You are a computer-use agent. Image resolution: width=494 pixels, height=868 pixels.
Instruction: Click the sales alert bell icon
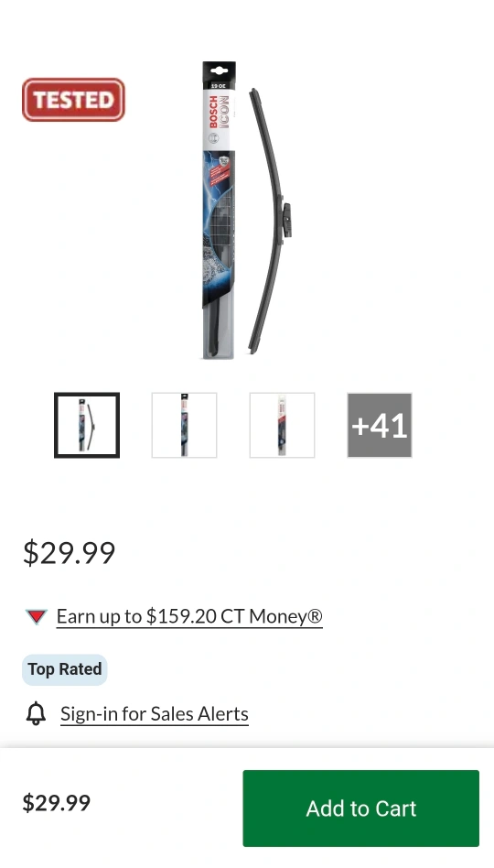36,713
